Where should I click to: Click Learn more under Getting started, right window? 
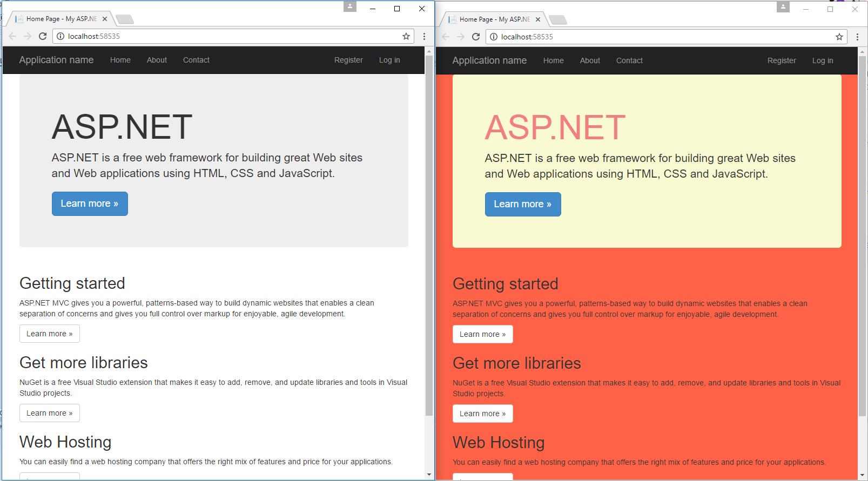[483, 334]
